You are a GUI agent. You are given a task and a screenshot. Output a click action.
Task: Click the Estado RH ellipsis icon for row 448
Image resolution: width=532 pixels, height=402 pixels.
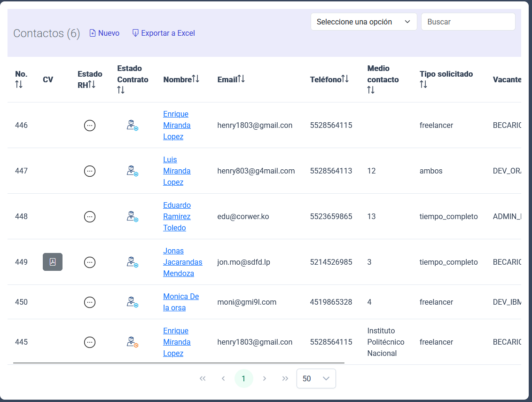(89, 217)
